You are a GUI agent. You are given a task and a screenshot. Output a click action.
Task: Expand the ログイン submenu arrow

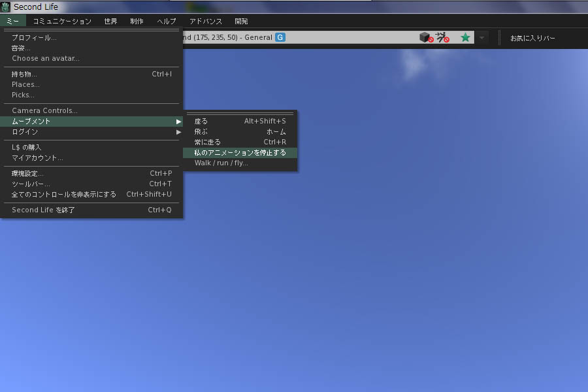(178, 132)
